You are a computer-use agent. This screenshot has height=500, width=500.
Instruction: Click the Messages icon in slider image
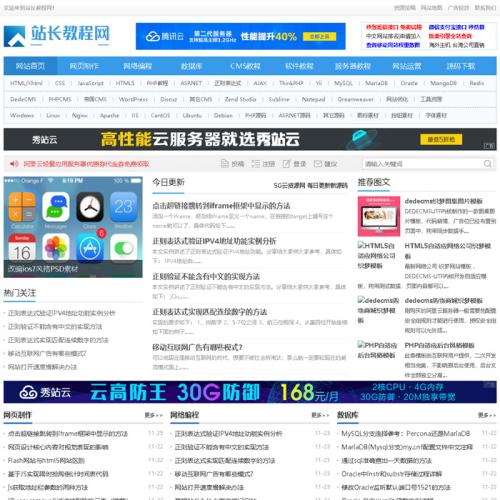tap(56, 207)
